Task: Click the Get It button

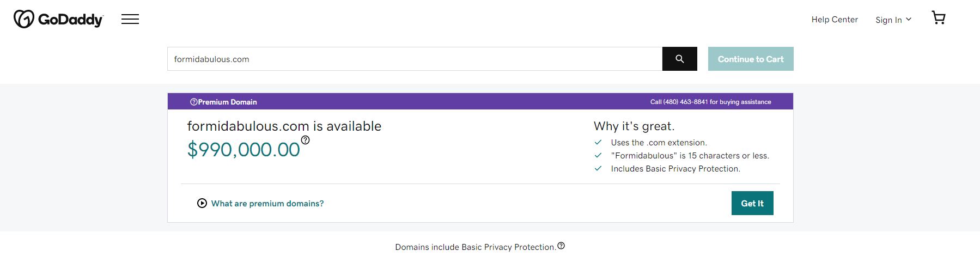Action: point(752,203)
